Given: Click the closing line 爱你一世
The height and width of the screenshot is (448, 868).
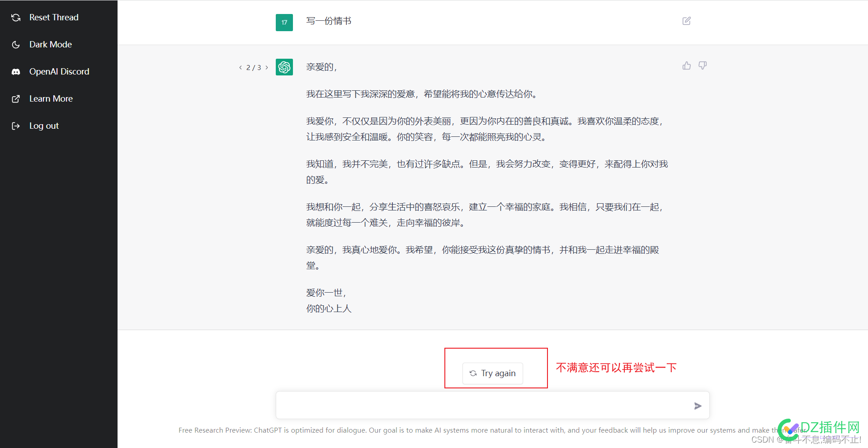Looking at the screenshot, I should pos(326,293).
